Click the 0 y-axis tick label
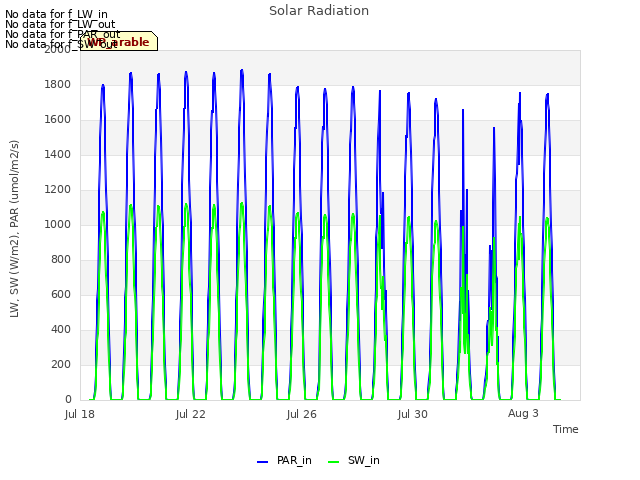This screenshot has height=480, width=640. [68, 399]
